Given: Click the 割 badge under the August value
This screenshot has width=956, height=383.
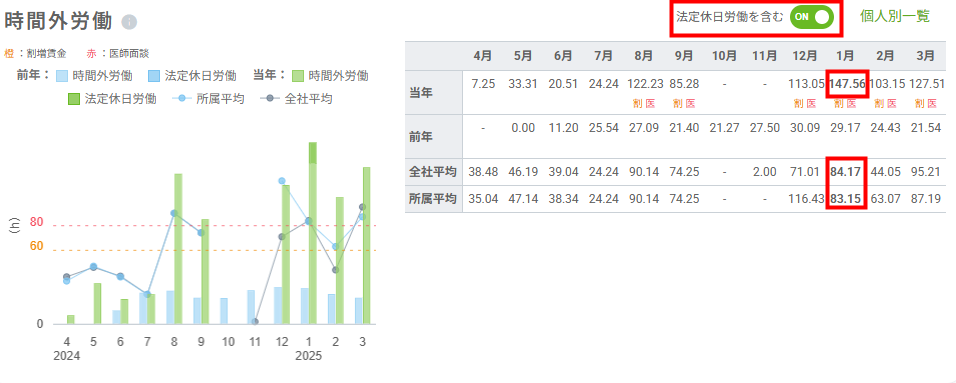Looking at the screenshot, I should [x=638, y=104].
